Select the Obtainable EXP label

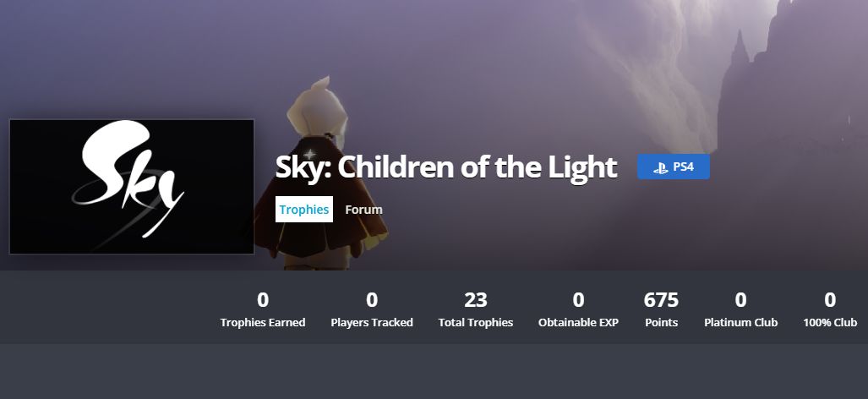(x=578, y=322)
